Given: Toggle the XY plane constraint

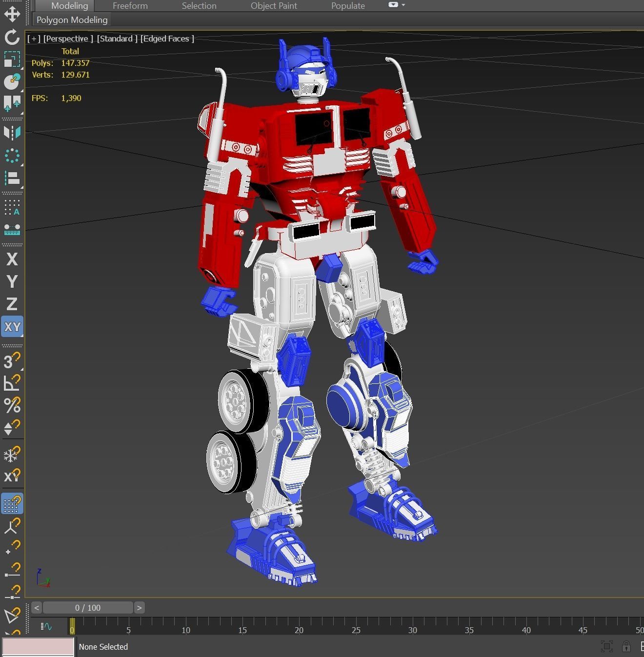Looking at the screenshot, I should 12,326.
